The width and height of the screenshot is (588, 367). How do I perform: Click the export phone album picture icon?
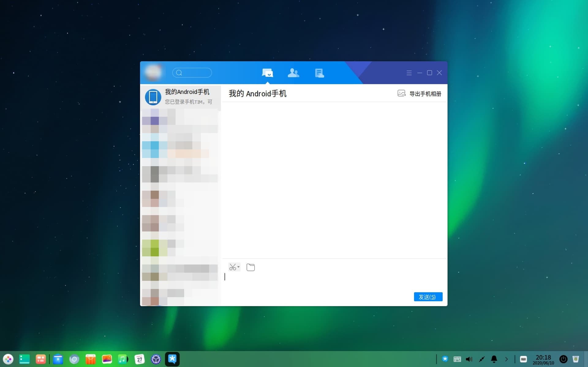401,93
